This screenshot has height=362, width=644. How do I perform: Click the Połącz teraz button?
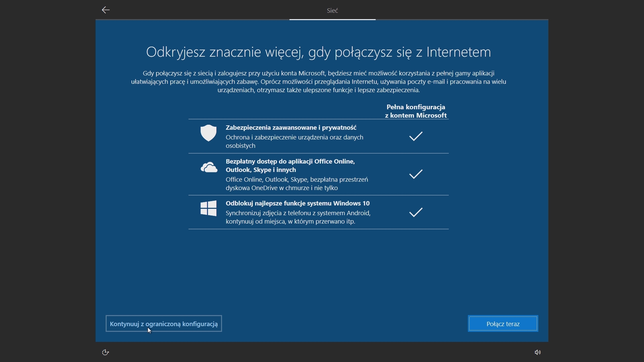(x=503, y=324)
